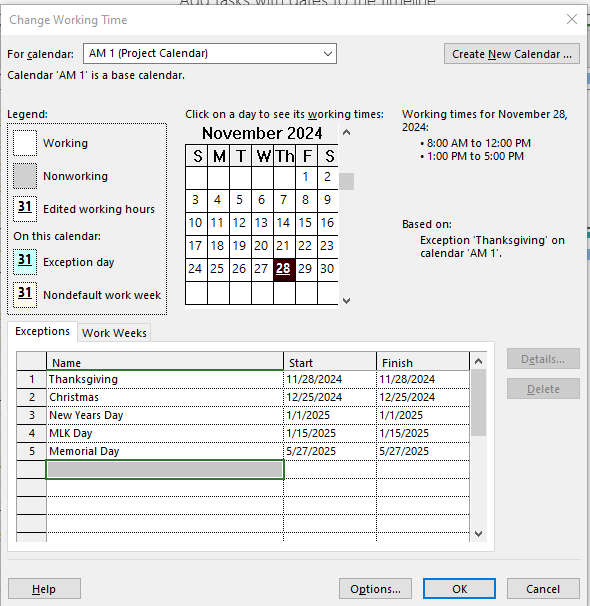Cancel the Change Working Time dialog
The image size is (590, 606).
click(x=543, y=589)
